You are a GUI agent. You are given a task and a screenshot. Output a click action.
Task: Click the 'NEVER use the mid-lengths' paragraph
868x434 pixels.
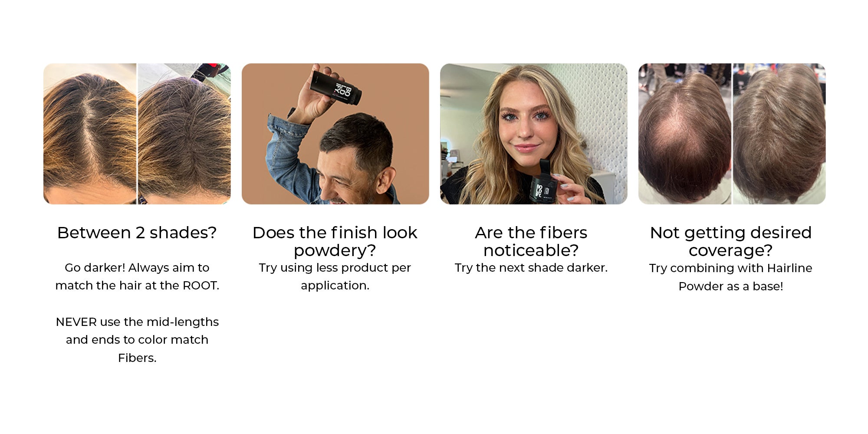point(137,340)
